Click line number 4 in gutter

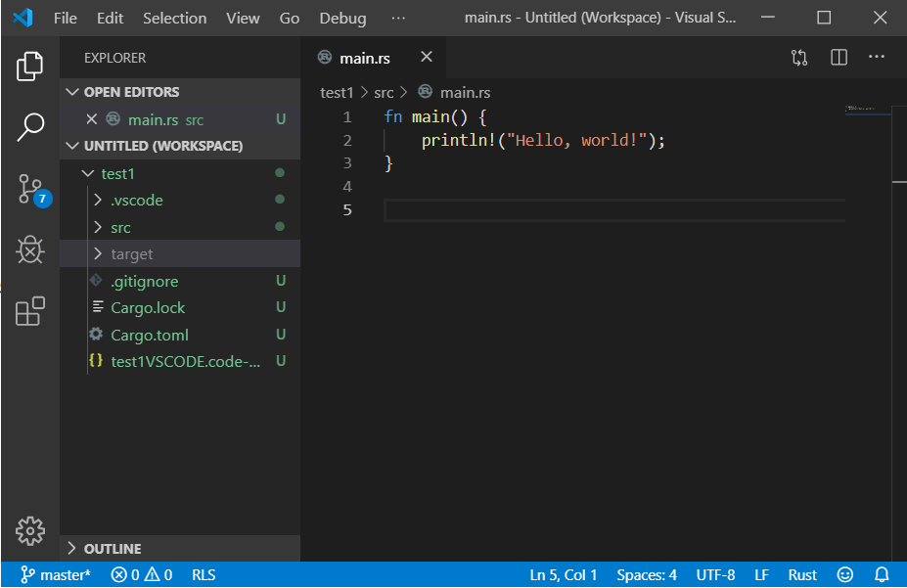(347, 186)
